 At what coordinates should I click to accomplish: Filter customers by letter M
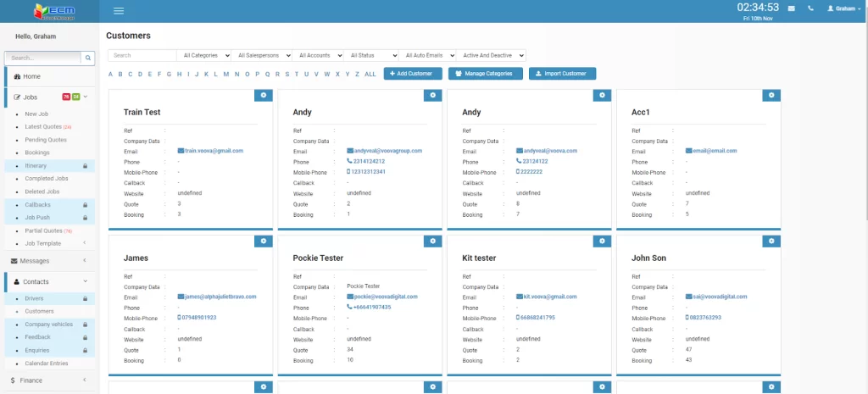[x=225, y=75]
